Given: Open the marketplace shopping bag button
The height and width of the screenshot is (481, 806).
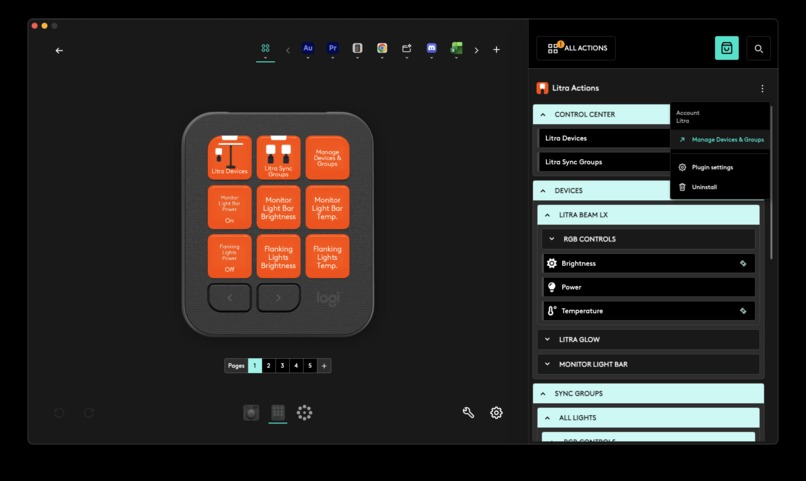Looking at the screenshot, I should tap(727, 48).
